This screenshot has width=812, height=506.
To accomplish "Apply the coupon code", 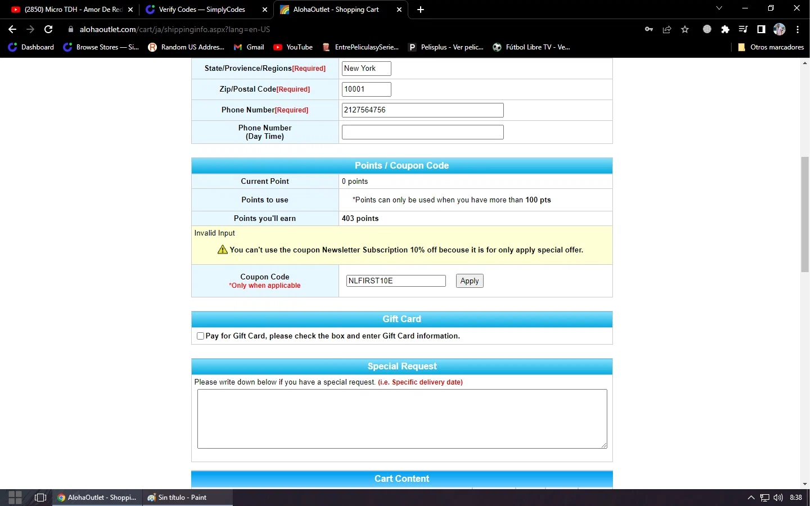I will [470, 281].
